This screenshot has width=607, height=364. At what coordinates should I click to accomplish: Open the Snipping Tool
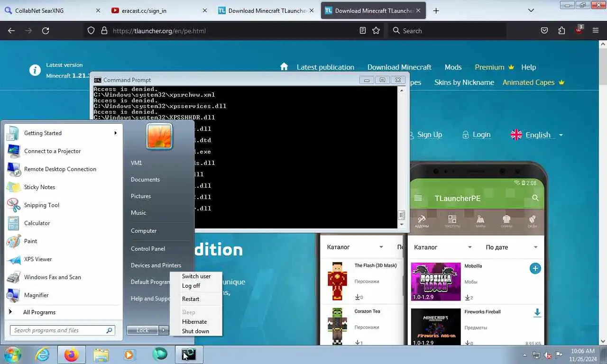coord(63,205)
